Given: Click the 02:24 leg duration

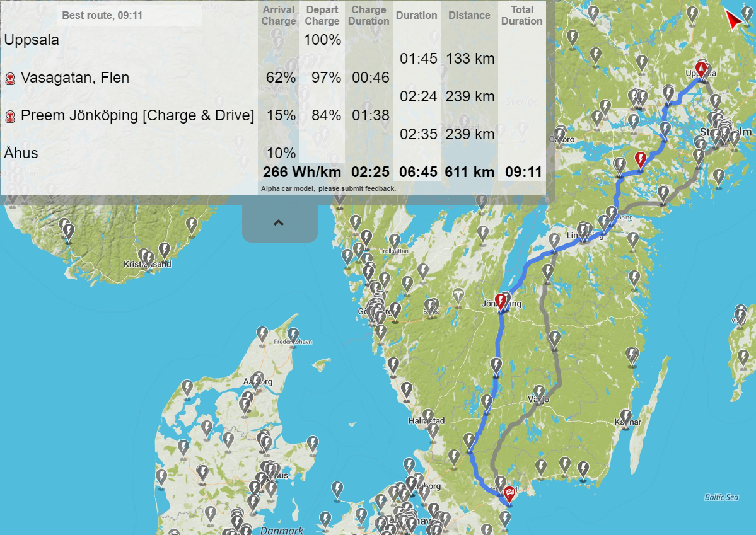Looking at the screenshot, I should coord(419,96).
